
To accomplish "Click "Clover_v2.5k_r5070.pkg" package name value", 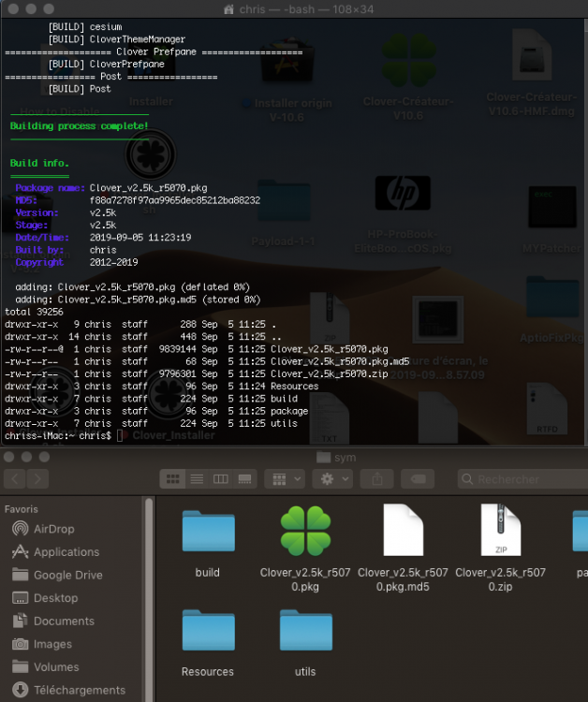I will (148, 188).
